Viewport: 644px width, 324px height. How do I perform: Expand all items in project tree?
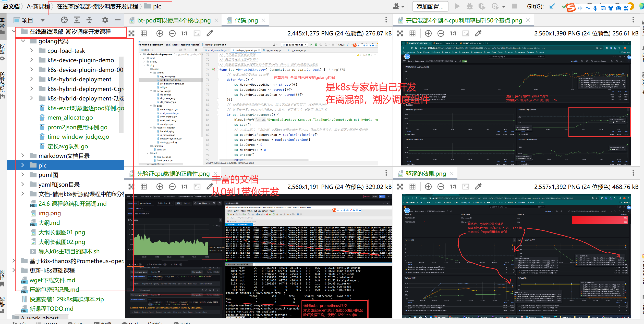point(77,20)
